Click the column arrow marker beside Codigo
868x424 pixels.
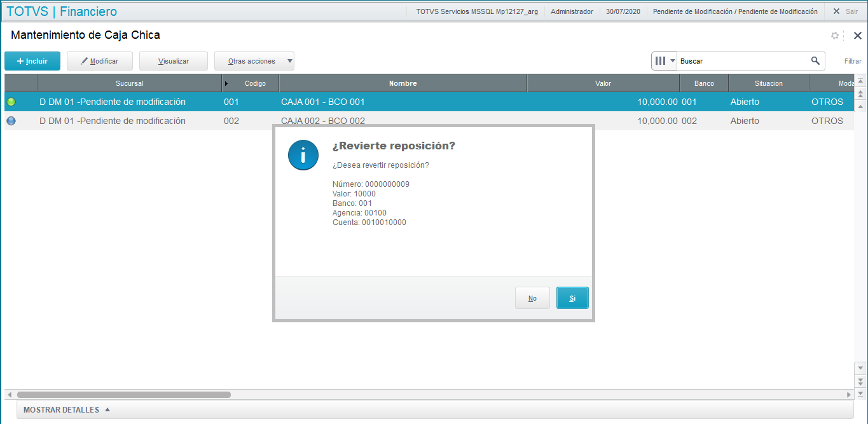pyautogui.click(x=226, y=83)
